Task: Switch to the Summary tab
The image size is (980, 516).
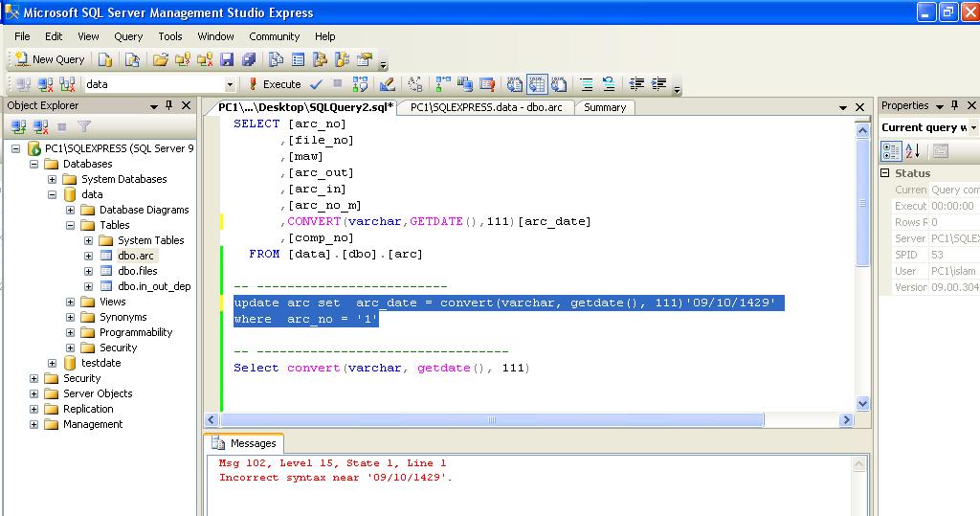Action: point(605,107)
